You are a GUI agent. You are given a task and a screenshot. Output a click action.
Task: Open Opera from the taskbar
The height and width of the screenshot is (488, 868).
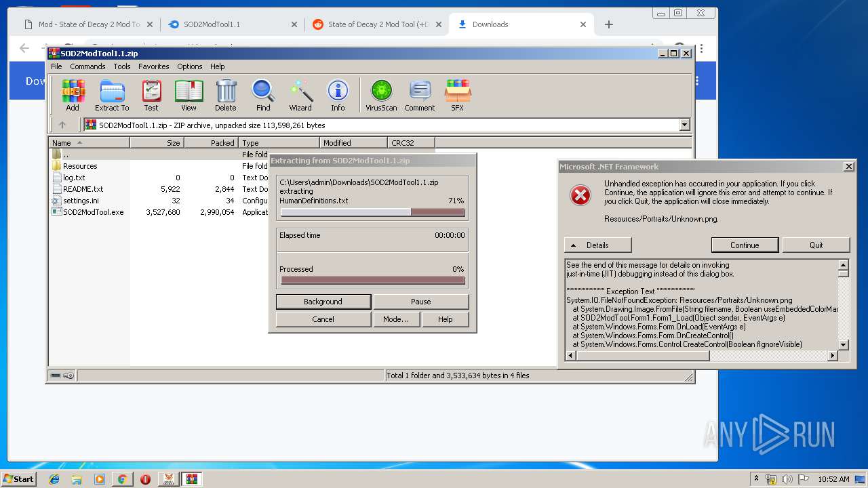[145, 479]
